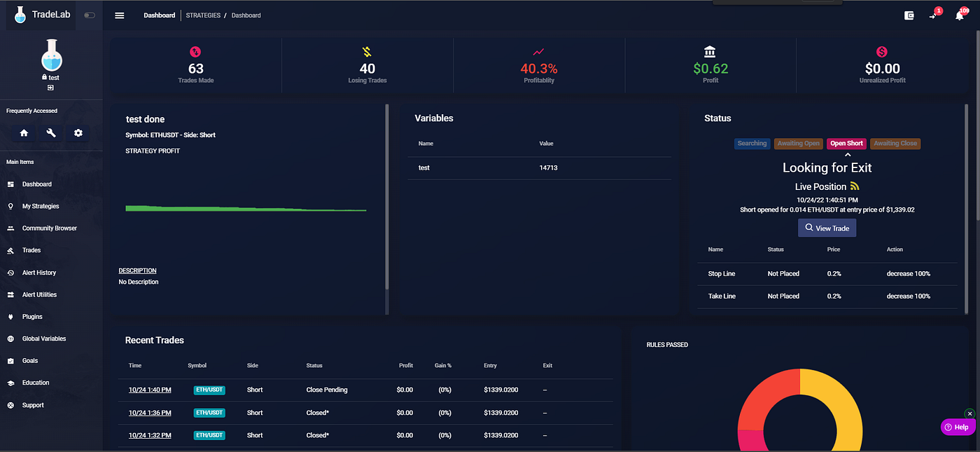Viewport: 980px width, 452px height.
Task: Select the Searching status badge
Action: (x=752, y=144)
